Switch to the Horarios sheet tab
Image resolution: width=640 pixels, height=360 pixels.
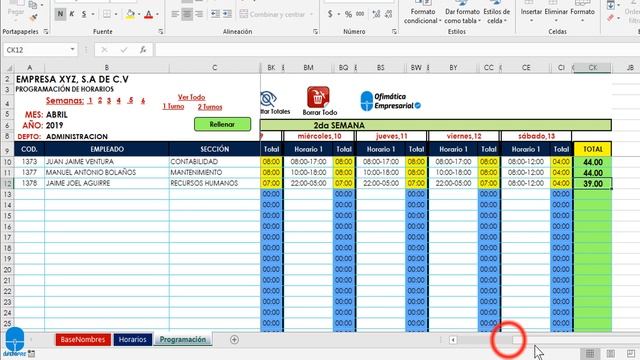click(x=133, y=340)
